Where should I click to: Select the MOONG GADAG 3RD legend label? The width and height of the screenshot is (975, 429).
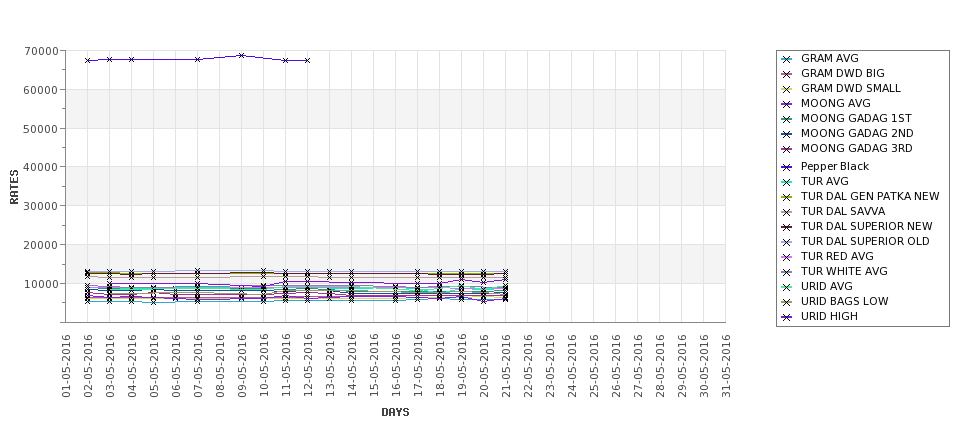[x=856, y=148]
